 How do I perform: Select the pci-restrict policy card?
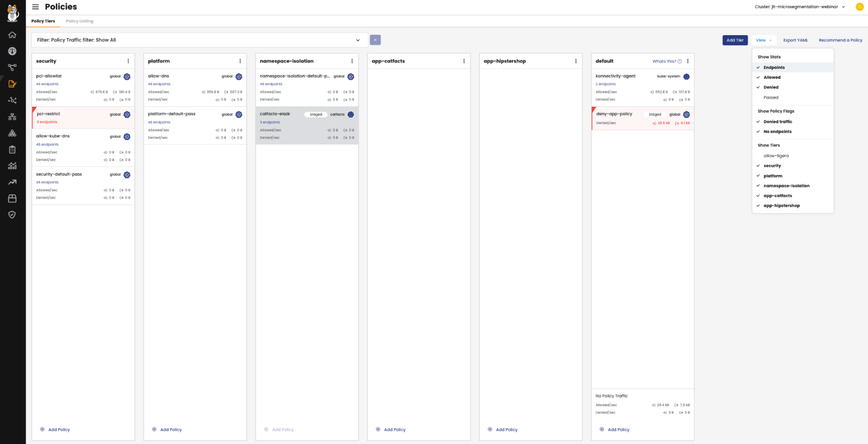click(x=83, y=118)
